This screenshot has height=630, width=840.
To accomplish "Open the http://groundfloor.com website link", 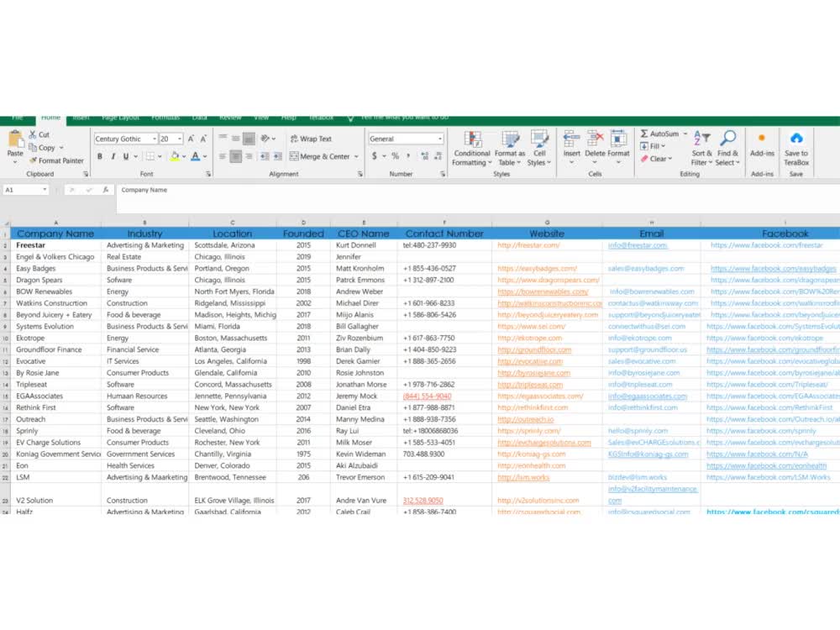I will [x=534, y=349].
